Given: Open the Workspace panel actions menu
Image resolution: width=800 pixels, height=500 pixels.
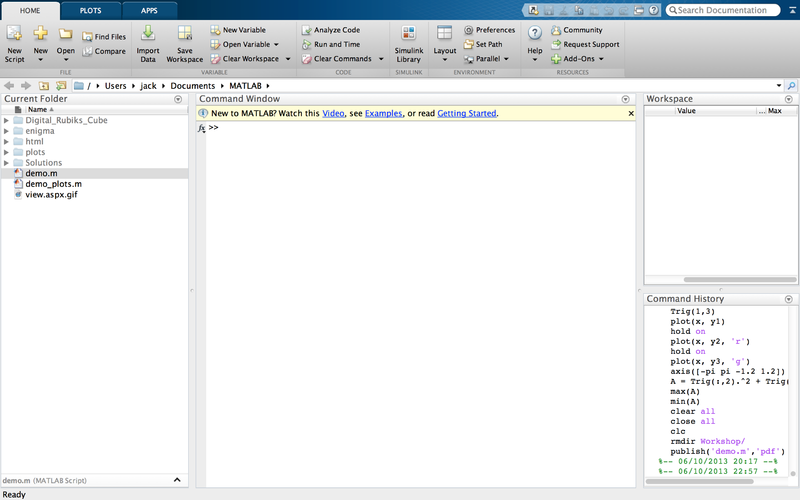Looking at the screenshot, I should (789, 99).
